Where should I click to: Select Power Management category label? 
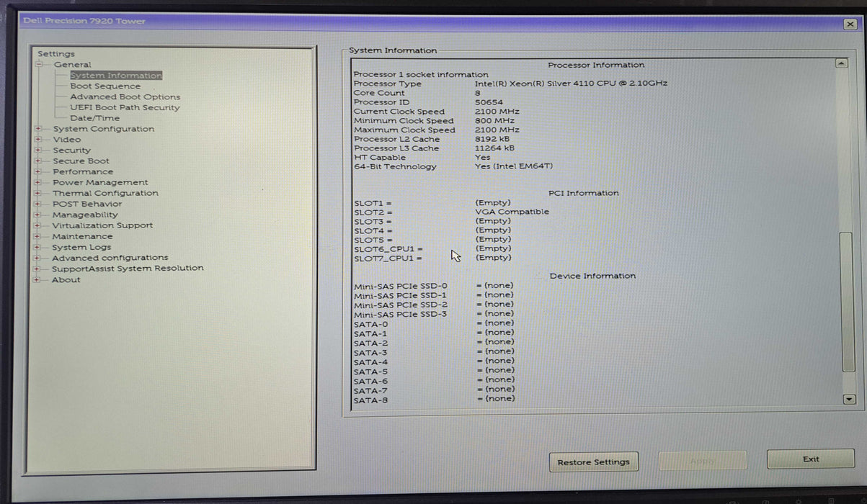(100, 183)
